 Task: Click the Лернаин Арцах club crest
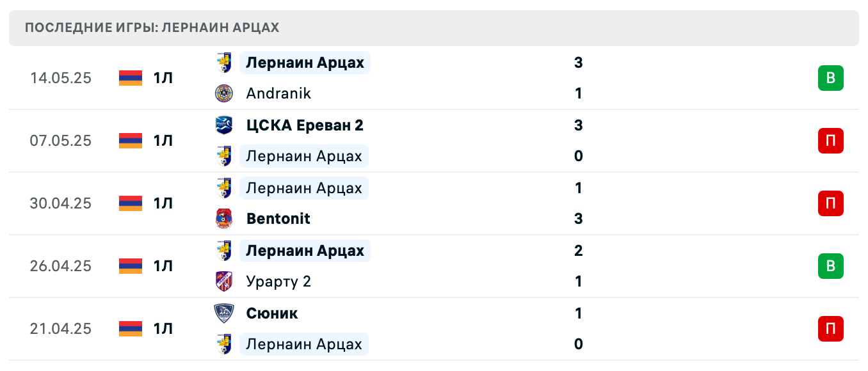pos(225,63)
